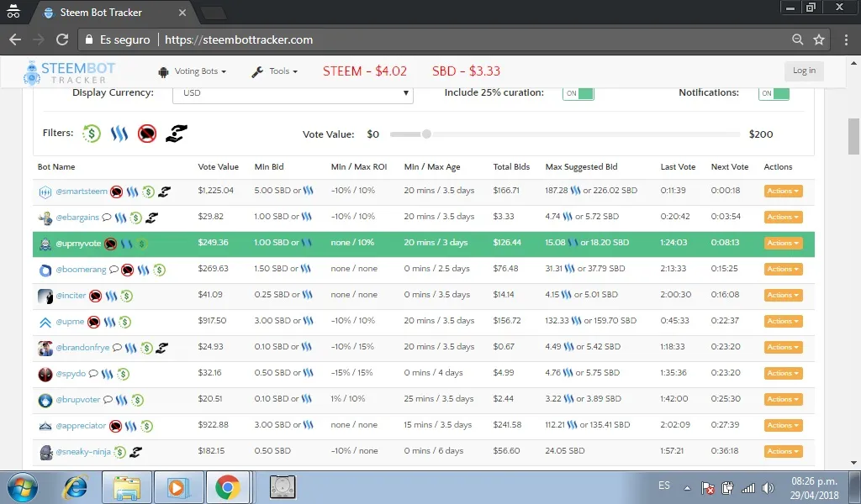The image size is (861, 504).
Task: Click the browser address bar URL
Action: 239,39
